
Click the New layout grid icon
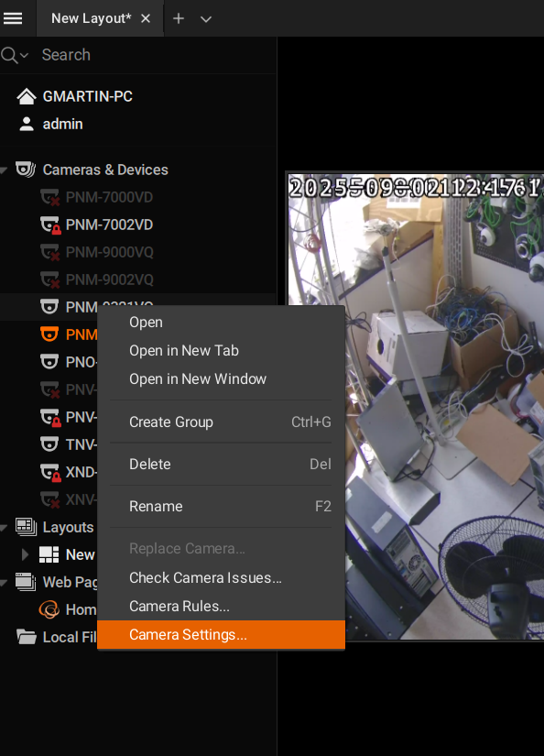(49, 555)
